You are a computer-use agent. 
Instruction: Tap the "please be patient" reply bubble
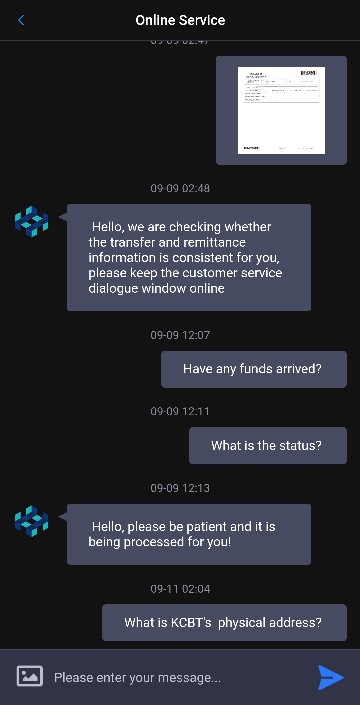[189, 534]
